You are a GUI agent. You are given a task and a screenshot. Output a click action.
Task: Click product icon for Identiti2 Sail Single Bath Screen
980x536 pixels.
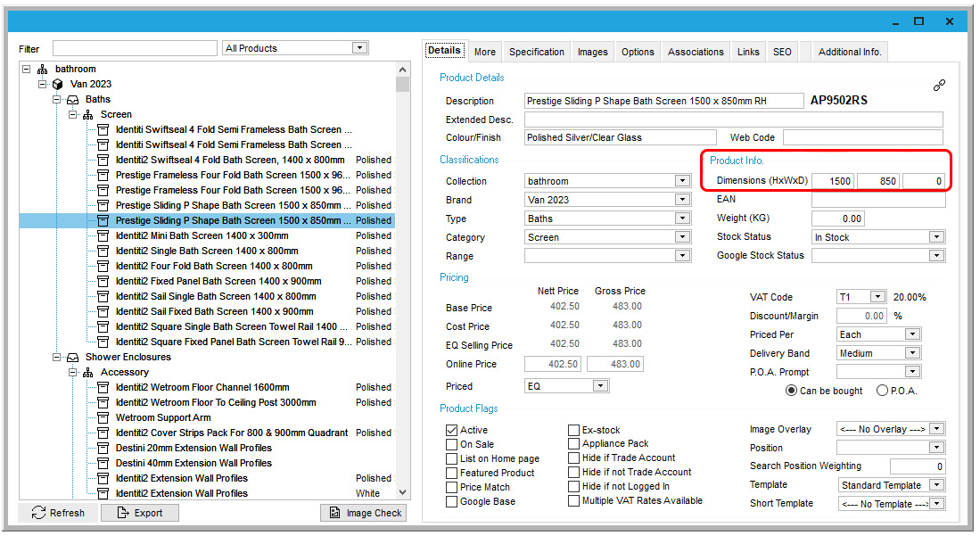103,296
